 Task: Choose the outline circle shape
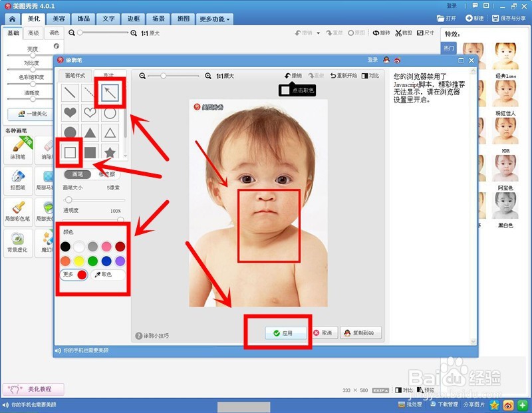[110, 112]
